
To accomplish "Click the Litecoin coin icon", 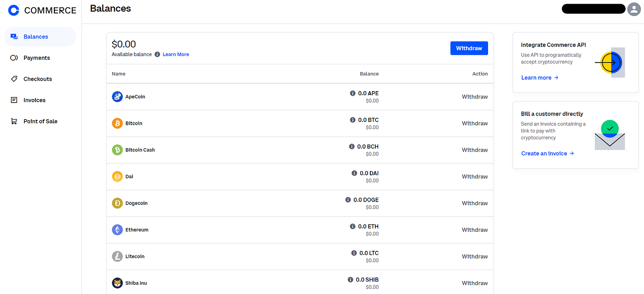I will pyautogui.click(x=117, y=257).
